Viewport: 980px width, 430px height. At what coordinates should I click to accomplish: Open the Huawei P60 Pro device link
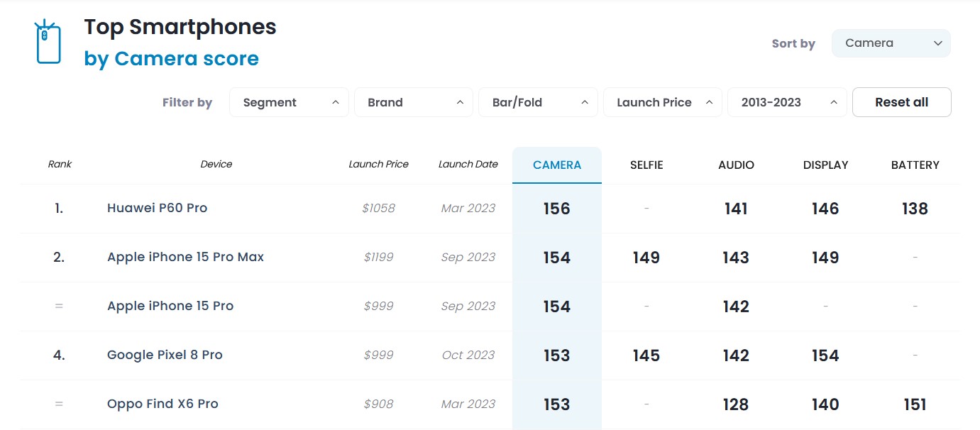click(157, 208)
